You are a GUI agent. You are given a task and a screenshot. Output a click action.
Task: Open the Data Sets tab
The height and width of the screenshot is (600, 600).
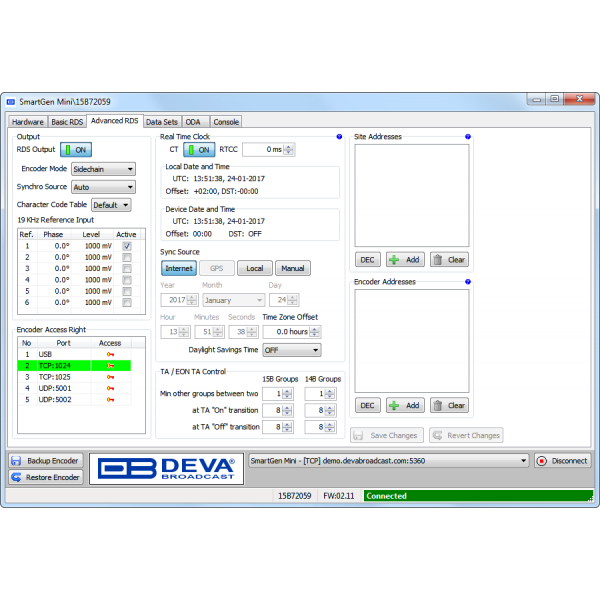pos(162,122)
